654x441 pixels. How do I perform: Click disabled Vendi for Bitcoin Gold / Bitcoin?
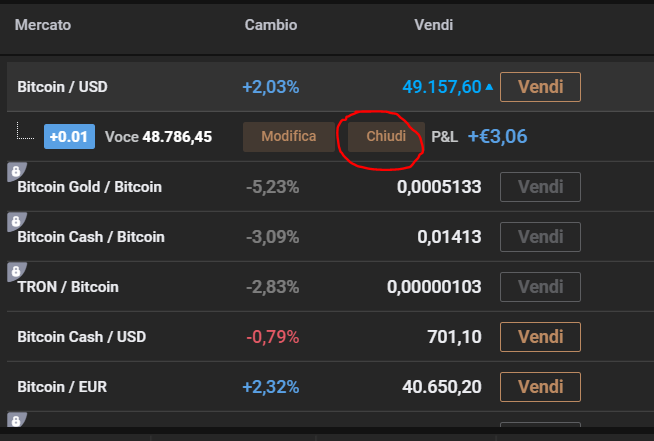540,187
